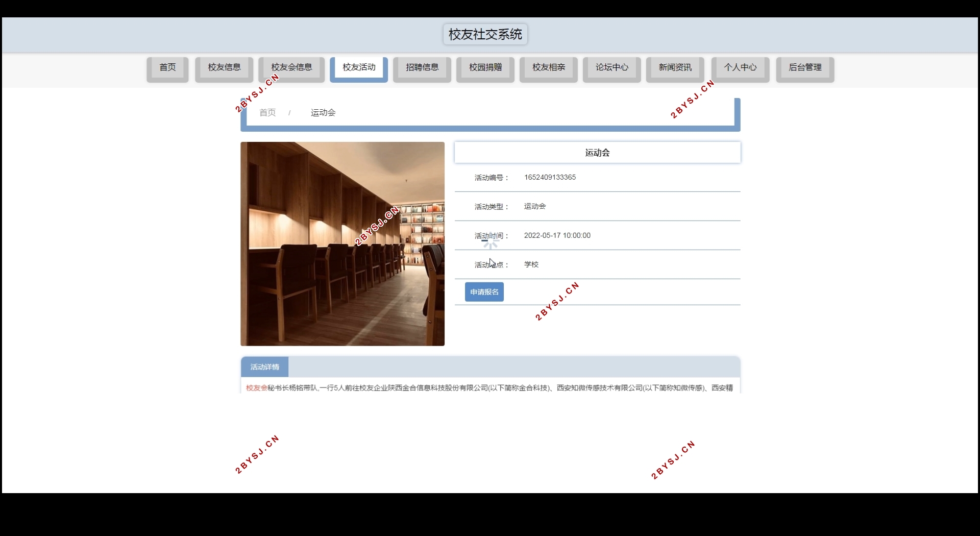
Task: Click 运动会 in the breadcrumb
Action: [x=322, y=113]
